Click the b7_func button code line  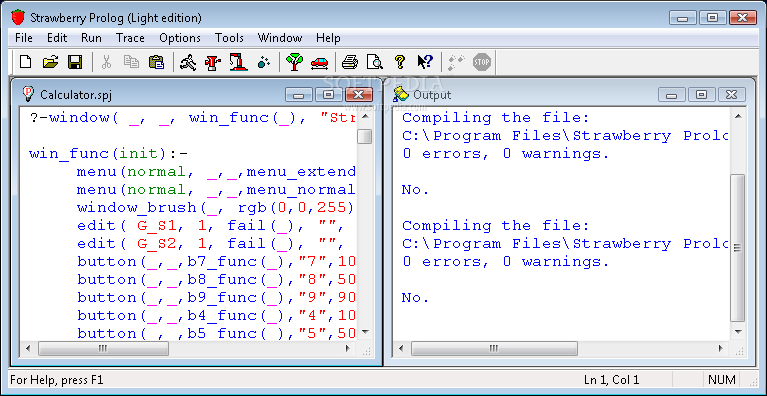pos(216,262)
